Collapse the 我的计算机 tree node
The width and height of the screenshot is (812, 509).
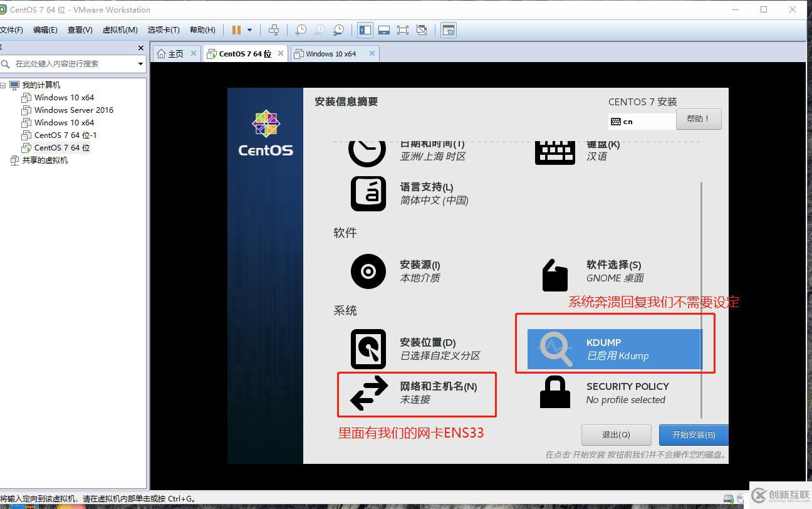pos(3,85)
